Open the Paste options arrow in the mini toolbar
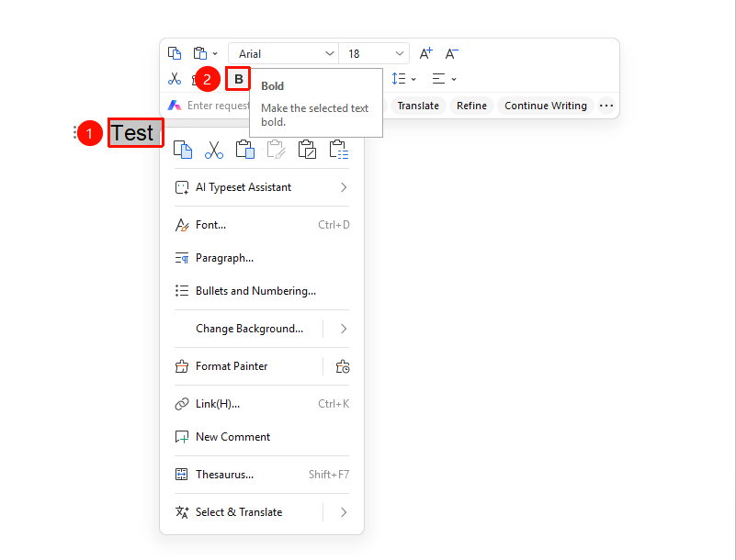The height and width of the screenshot is (560, 736). coord(215,54)
